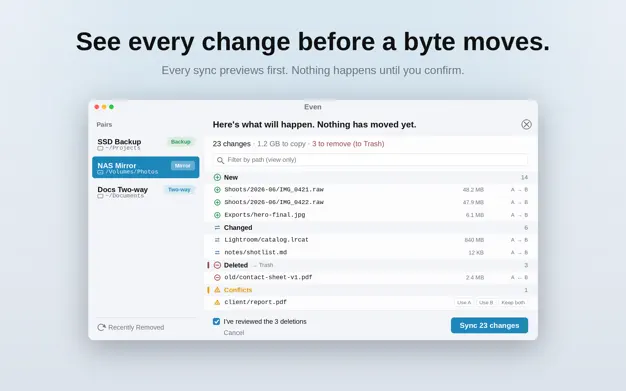Click the changed icon beside shotlist.md
626x391 pixels.
pyautogui.click(x=217, y=252)
